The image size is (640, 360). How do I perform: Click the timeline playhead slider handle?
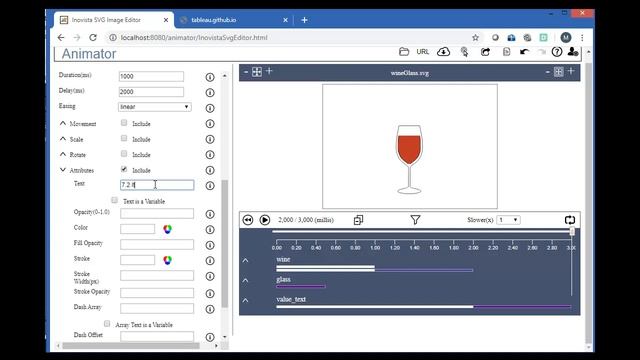[572, 231]
